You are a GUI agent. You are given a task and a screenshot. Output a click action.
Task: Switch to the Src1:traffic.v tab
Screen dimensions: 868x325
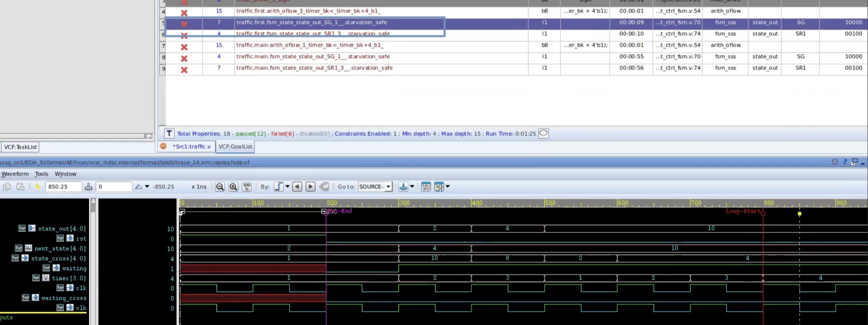pyautogui.click(x=187, y=147)
